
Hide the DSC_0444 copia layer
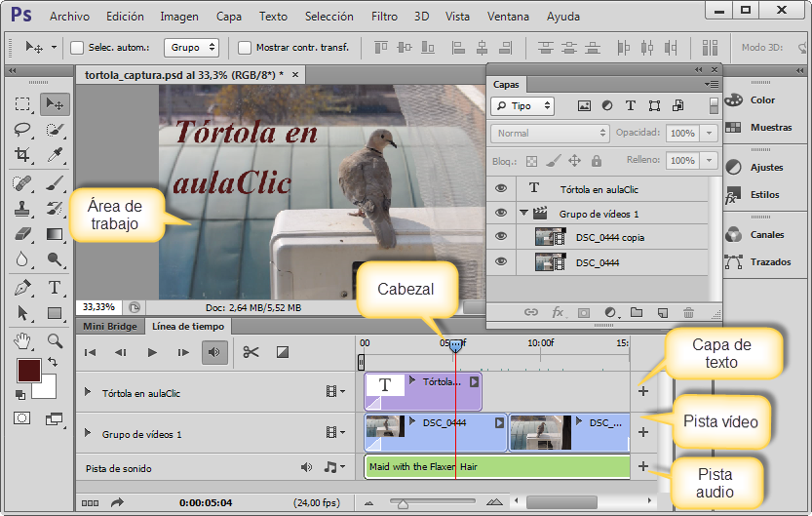tap(501, 236)
